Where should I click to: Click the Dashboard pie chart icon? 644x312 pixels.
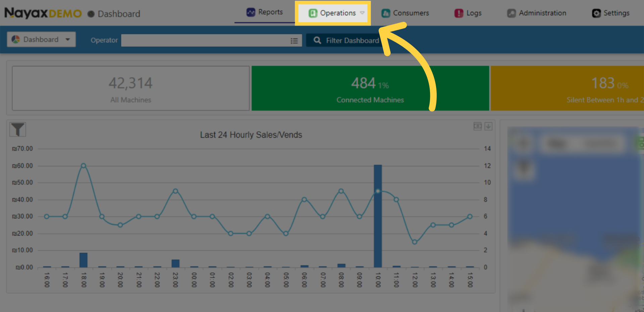16,39
